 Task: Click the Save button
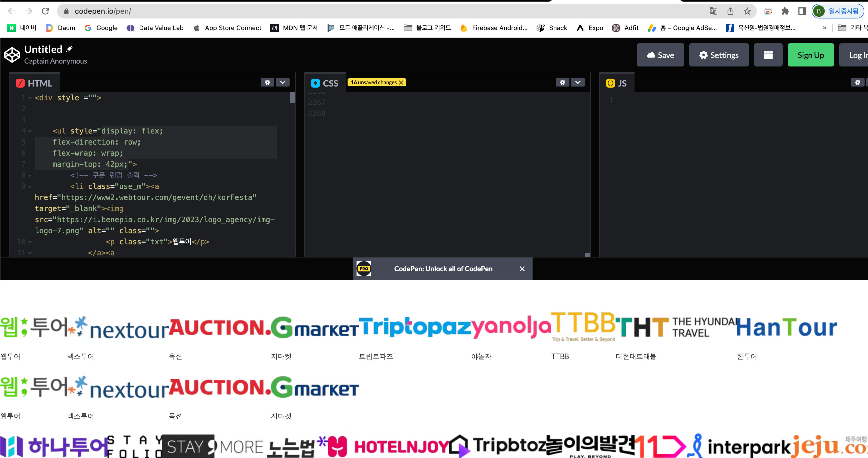click(660, 55)
